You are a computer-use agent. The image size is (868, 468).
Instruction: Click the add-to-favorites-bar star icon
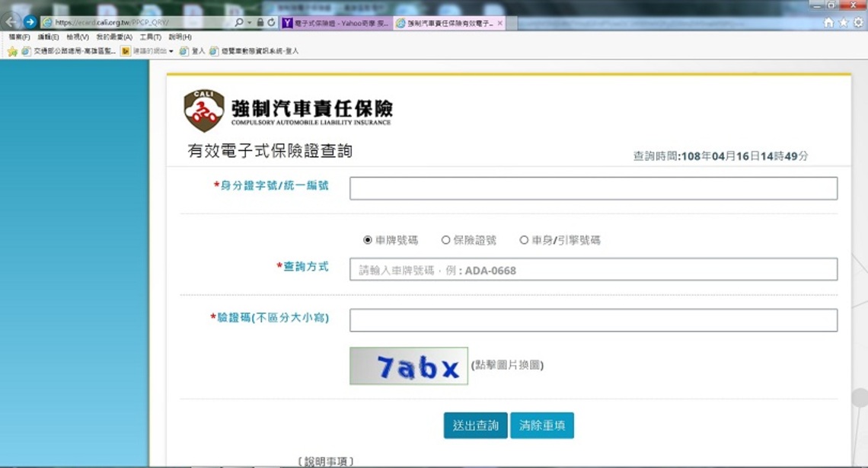(12, 51)
